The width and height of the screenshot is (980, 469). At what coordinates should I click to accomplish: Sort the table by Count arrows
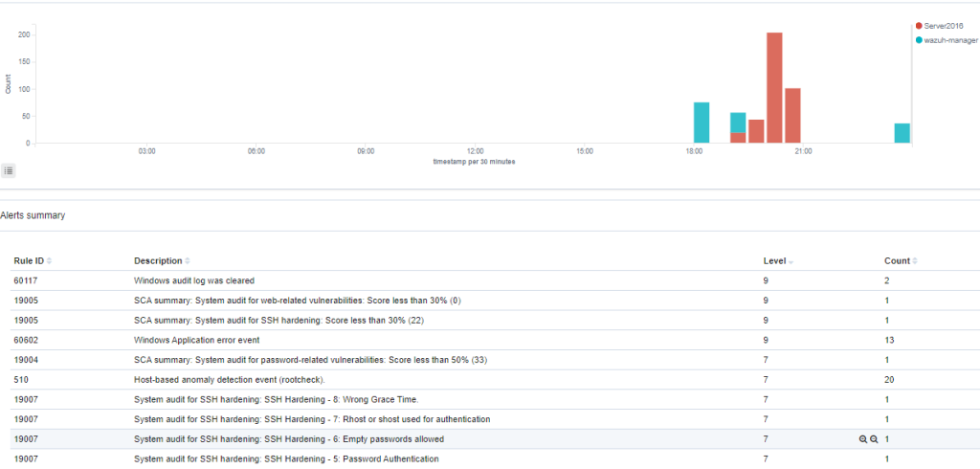coord(915,260)
